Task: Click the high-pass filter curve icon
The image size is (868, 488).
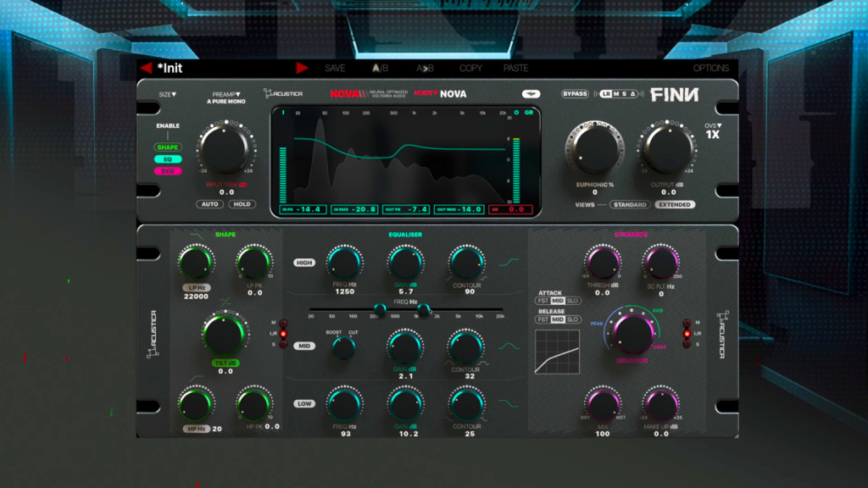Action: [x=197, y=379]
